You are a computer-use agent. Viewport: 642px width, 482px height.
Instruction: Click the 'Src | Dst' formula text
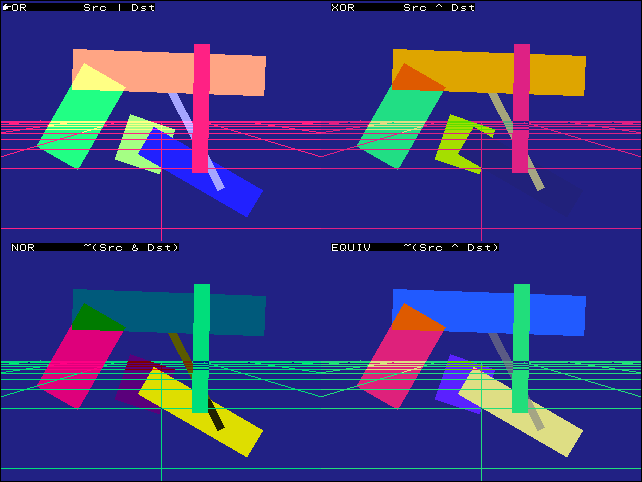pos(118,8)
